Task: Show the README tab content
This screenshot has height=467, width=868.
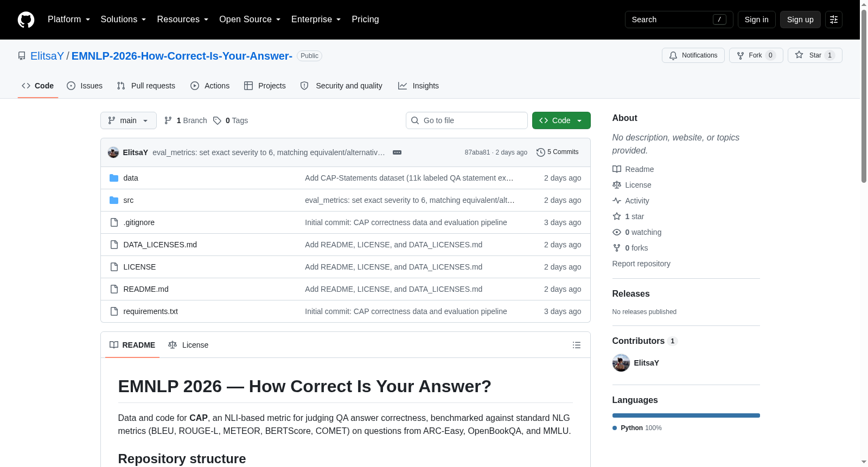Action: (x=132, y=345)
